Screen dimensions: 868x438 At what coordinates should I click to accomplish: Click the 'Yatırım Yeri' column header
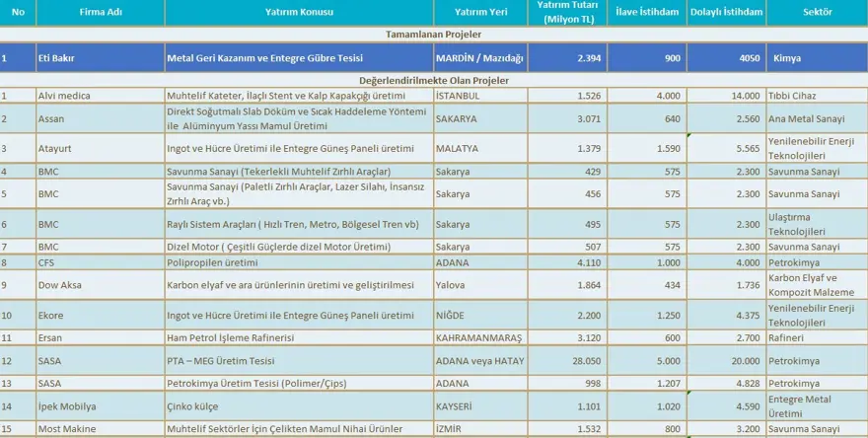482,13
